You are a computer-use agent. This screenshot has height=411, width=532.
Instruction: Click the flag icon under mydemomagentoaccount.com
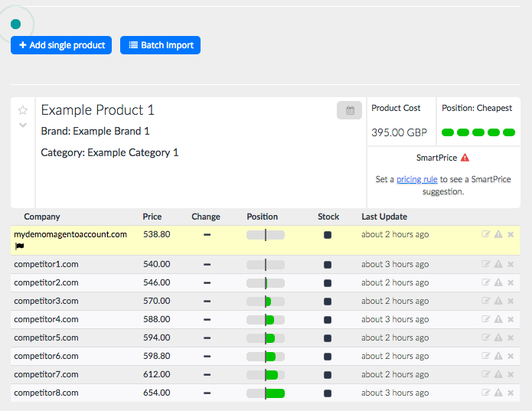coord(19,246)
